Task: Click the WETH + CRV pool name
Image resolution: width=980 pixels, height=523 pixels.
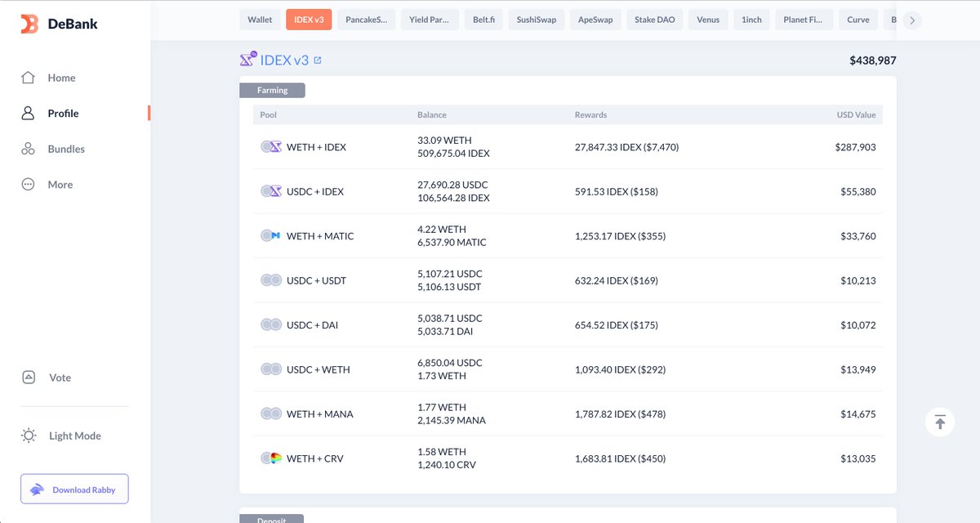Action: (x=315, y=458)
